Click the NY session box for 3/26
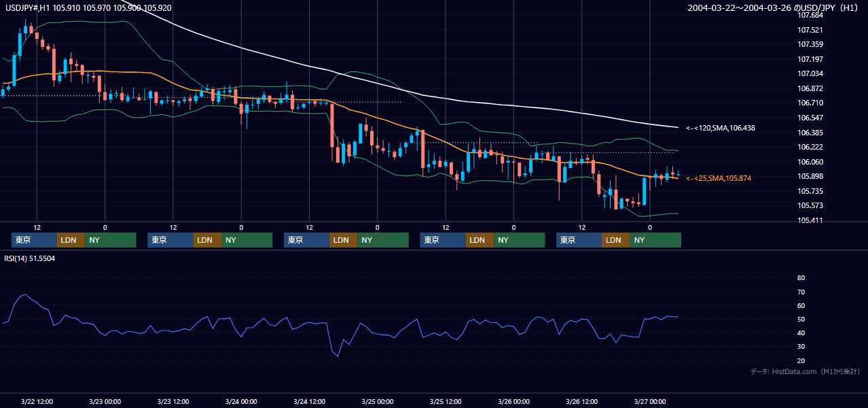 655,240
